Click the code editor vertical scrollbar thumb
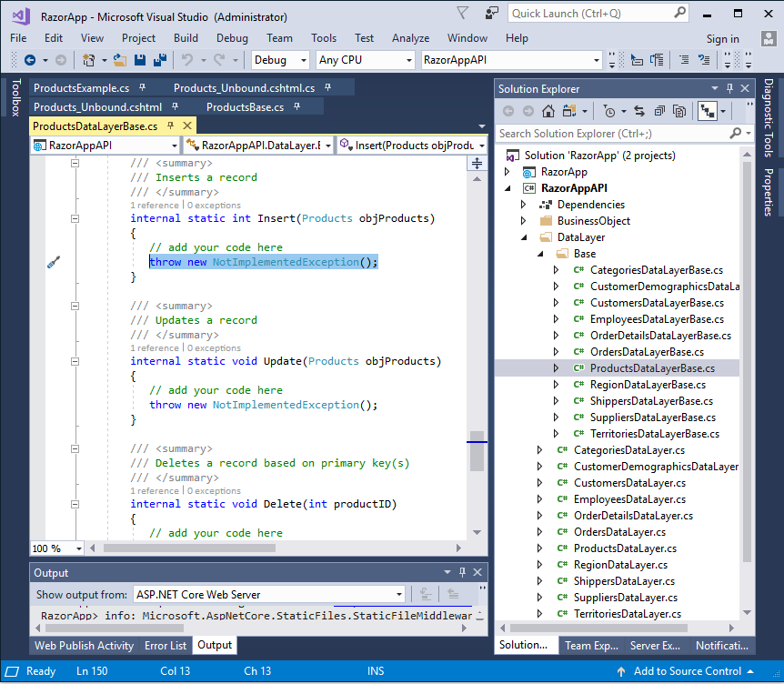Screen dimensions: 784x684 click(x=477, y=451)
